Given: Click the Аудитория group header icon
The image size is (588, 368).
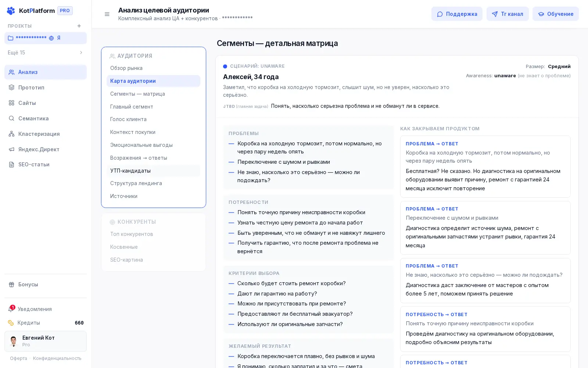Looking at the screenshot, I should coord(112,56).
